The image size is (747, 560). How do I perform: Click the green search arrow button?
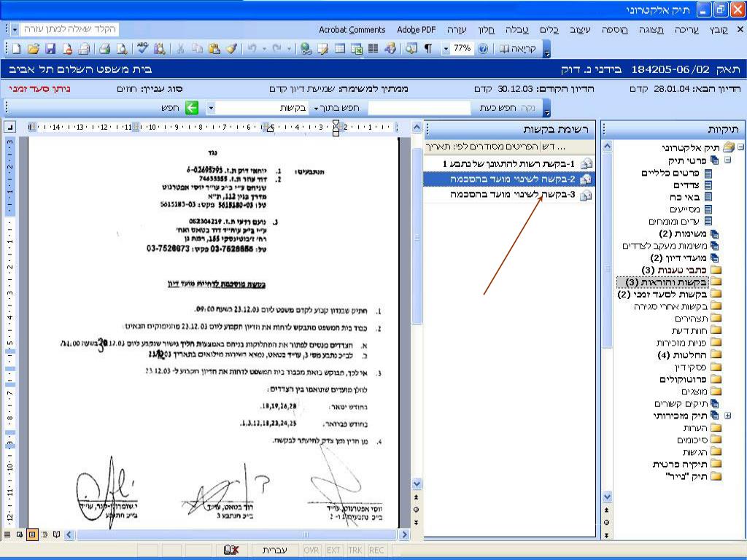(192, 108)
